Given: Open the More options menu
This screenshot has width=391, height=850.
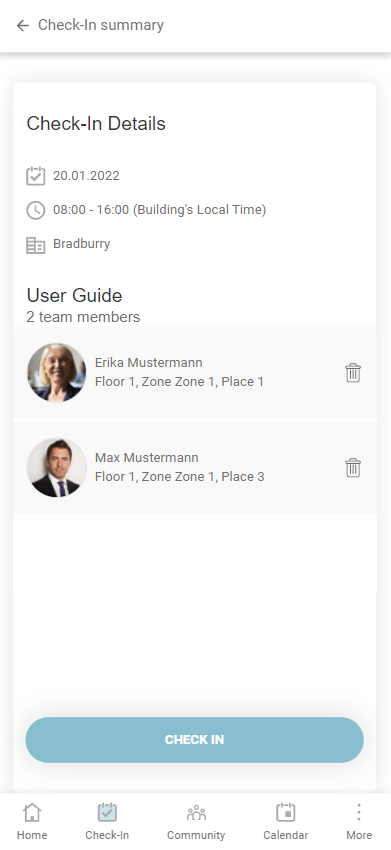Looking at the screenshot, I should 359,821.
